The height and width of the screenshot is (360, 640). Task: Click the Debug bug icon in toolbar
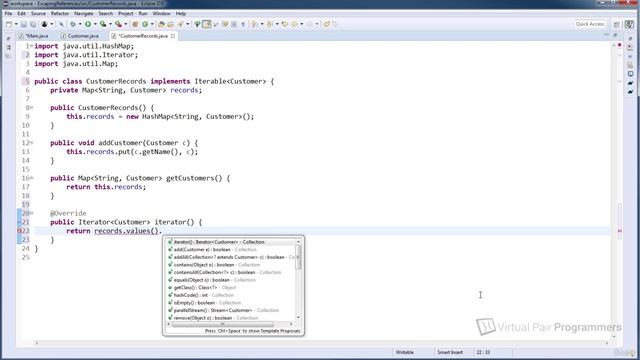pos(73,24)
